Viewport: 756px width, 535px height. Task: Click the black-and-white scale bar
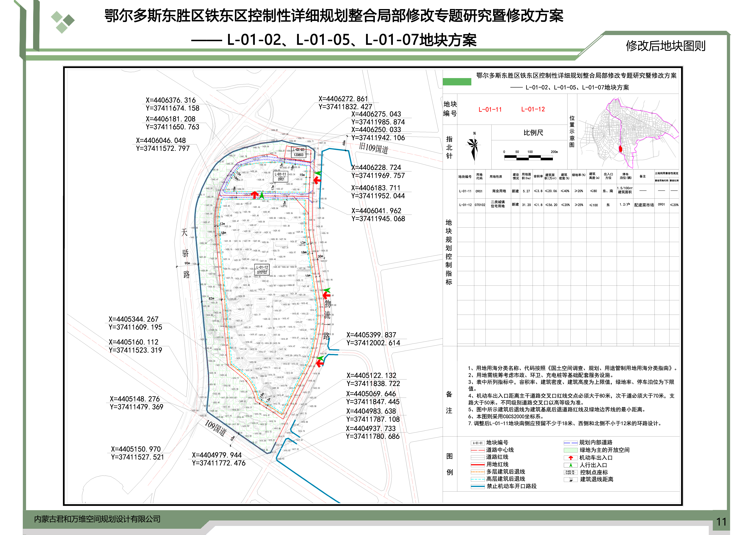tap(528, 158)
